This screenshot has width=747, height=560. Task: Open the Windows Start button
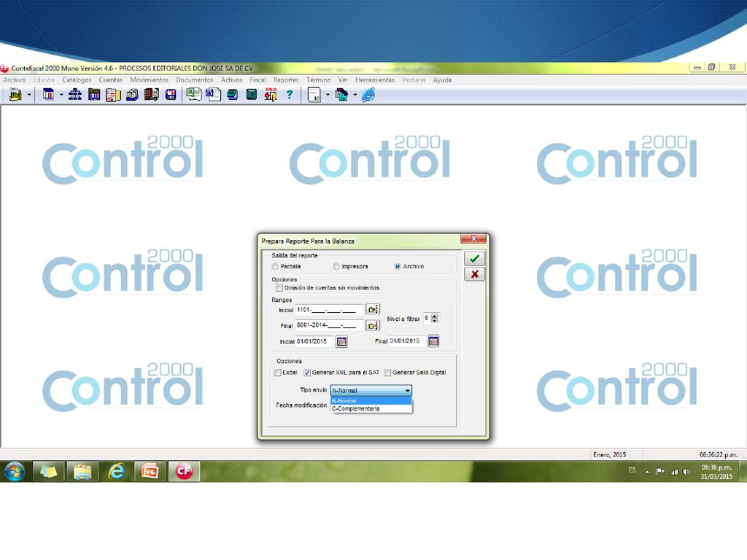point(15,472)
